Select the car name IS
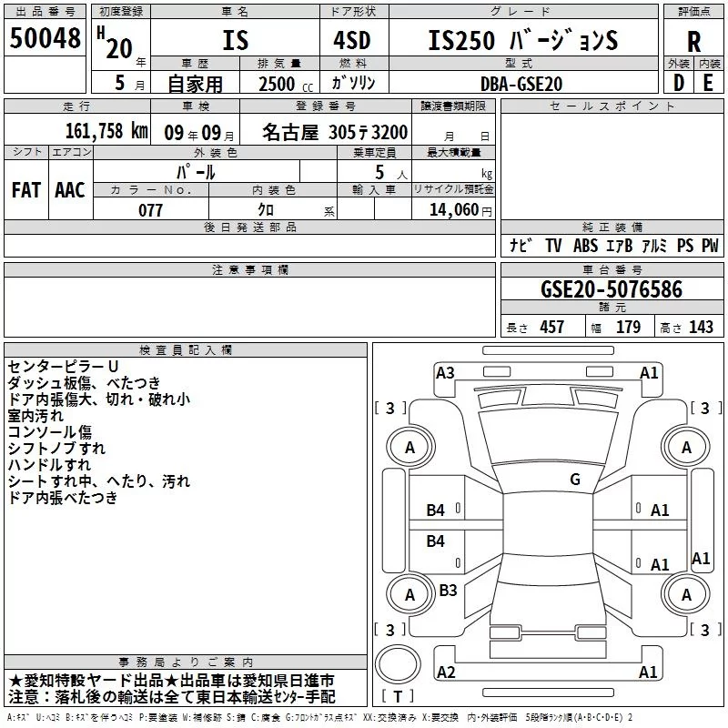This screenshot has width=728, height=728. pos(236,40)
